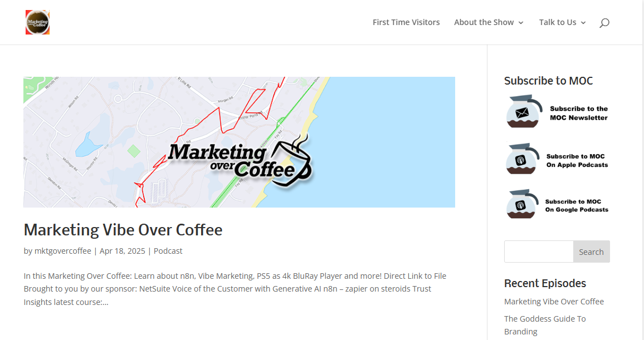Click the sidebar Search button
Screen dimensions: 644x340
tap(592, 252)
